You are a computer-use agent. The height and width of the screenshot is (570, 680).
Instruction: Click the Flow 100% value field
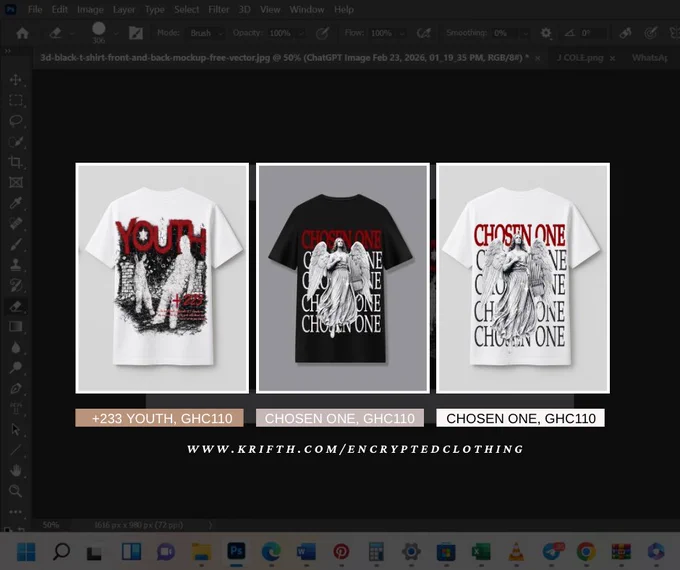[382, 33]
